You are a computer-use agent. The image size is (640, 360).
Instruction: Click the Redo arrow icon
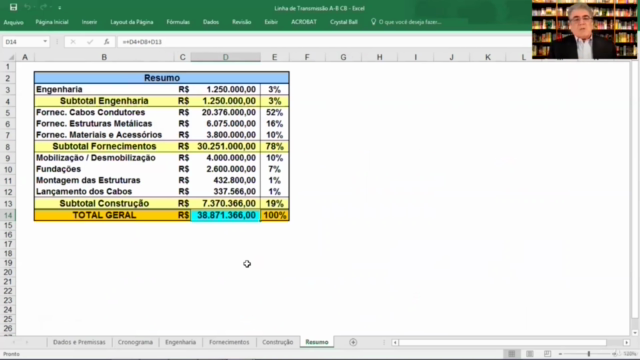click(43, 7)
